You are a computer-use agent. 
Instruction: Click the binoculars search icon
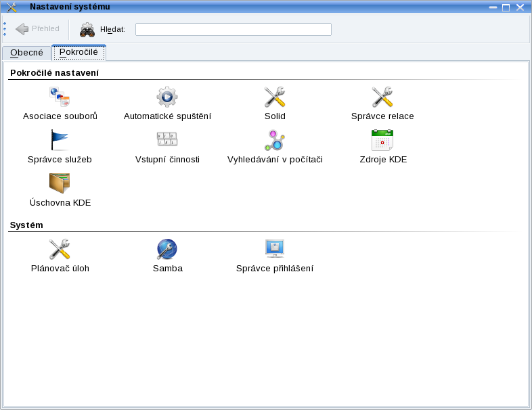[x=87, y=30]
